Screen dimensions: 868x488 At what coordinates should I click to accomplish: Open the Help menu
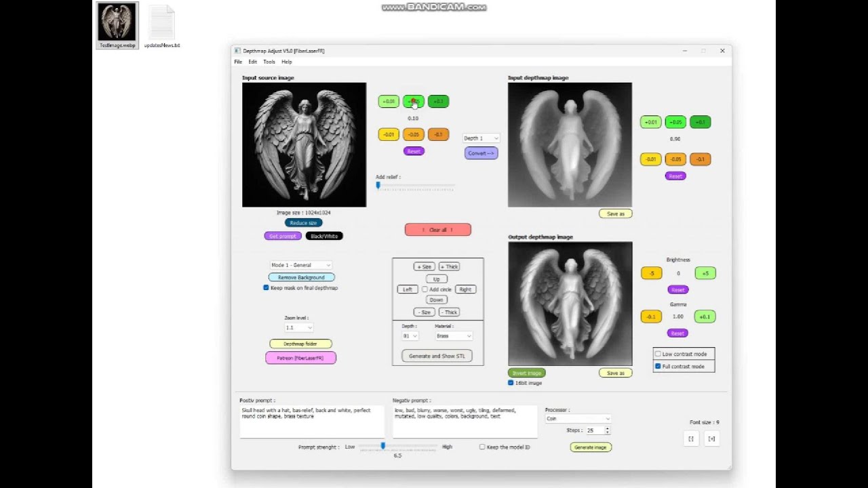(287, 62)
